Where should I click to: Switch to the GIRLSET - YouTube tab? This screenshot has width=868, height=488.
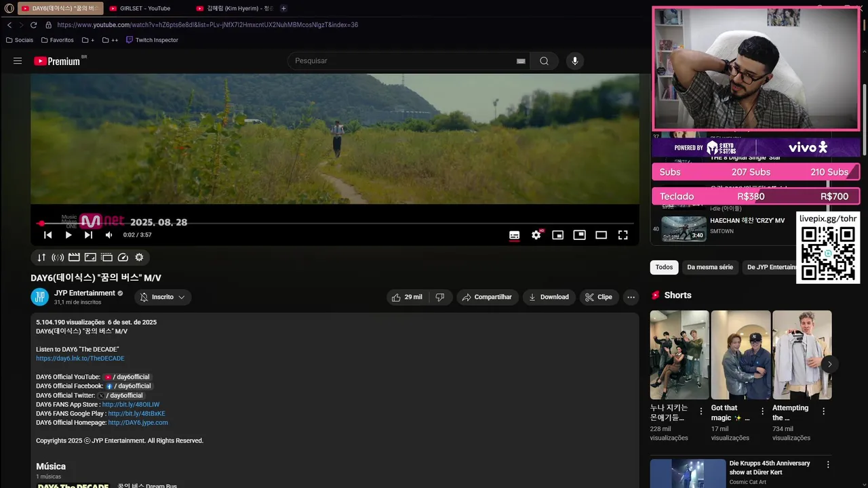144,8
